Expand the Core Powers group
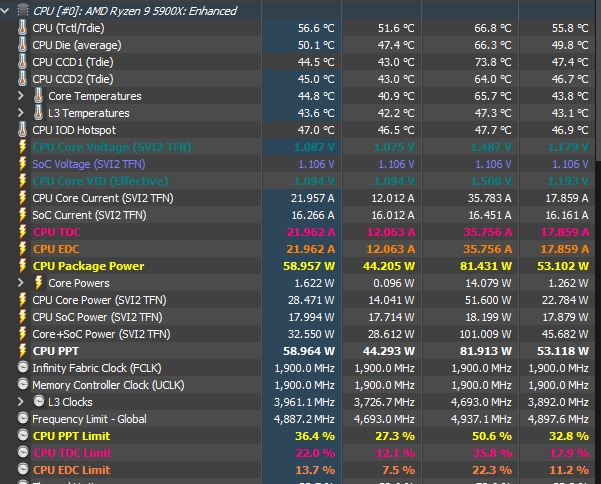 click(x=21, y=283)
